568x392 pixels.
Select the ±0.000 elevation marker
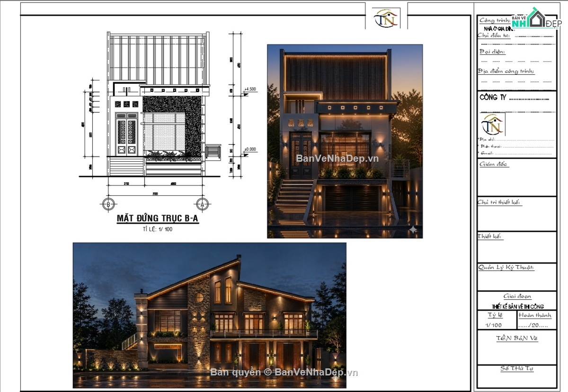tap(249, 151)
